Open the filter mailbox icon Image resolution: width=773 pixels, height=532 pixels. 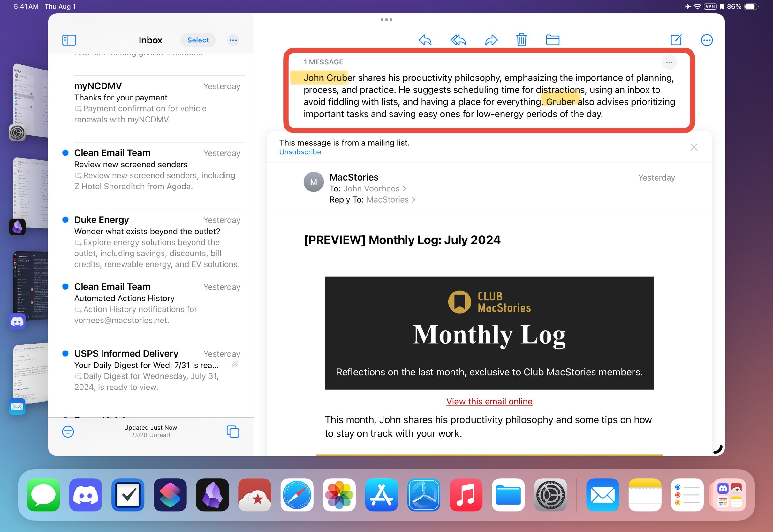(68, 432)
